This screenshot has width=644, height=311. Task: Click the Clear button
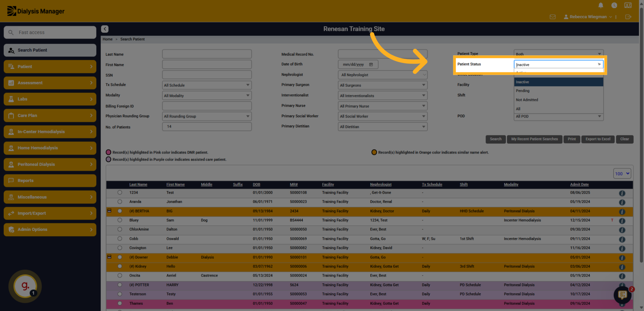[x=624, y=139]
